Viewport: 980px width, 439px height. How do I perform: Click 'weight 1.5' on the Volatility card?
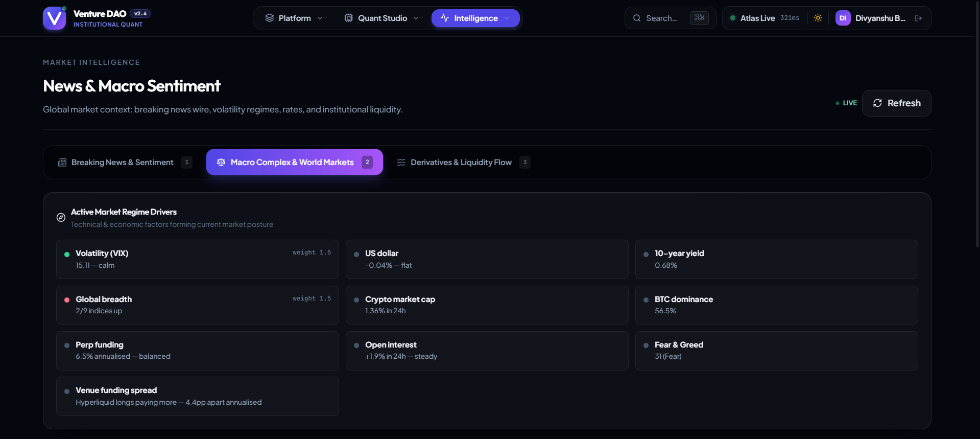312,252
